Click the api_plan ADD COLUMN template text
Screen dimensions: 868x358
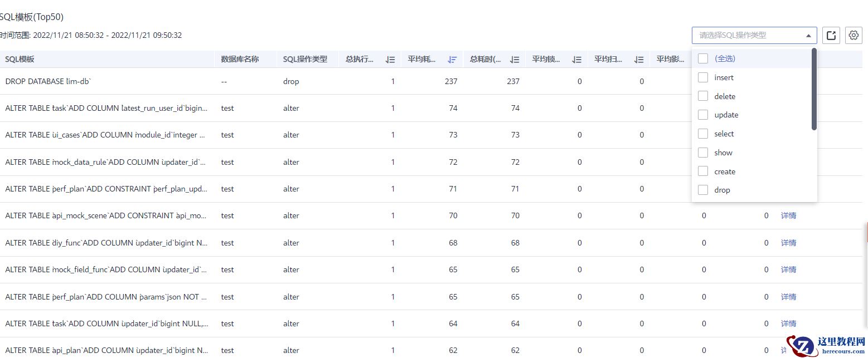[x=106, y=350]
